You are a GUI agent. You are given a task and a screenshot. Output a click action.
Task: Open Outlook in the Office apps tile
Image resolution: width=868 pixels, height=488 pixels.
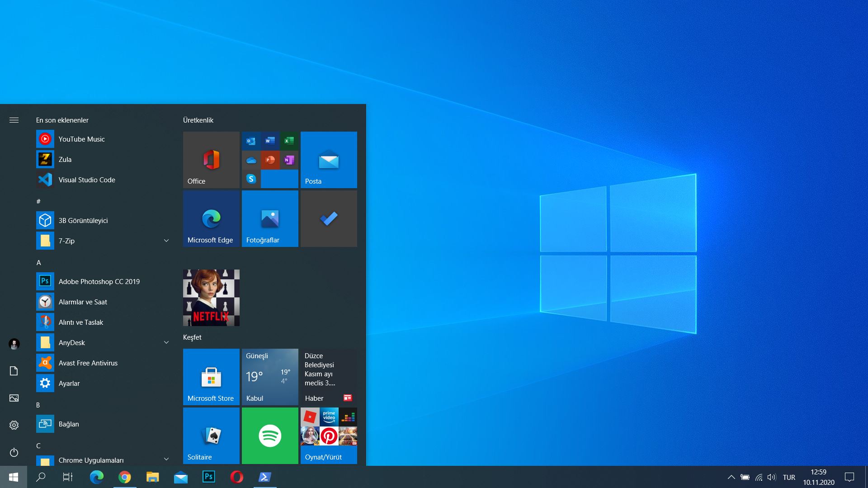coord(251,141)
